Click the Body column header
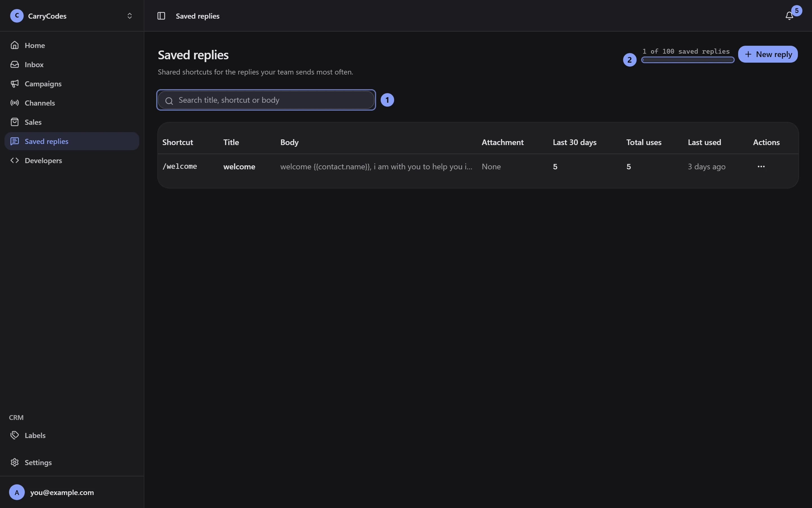Viewport: 812px width, 508px height. [x=289, y=143]
